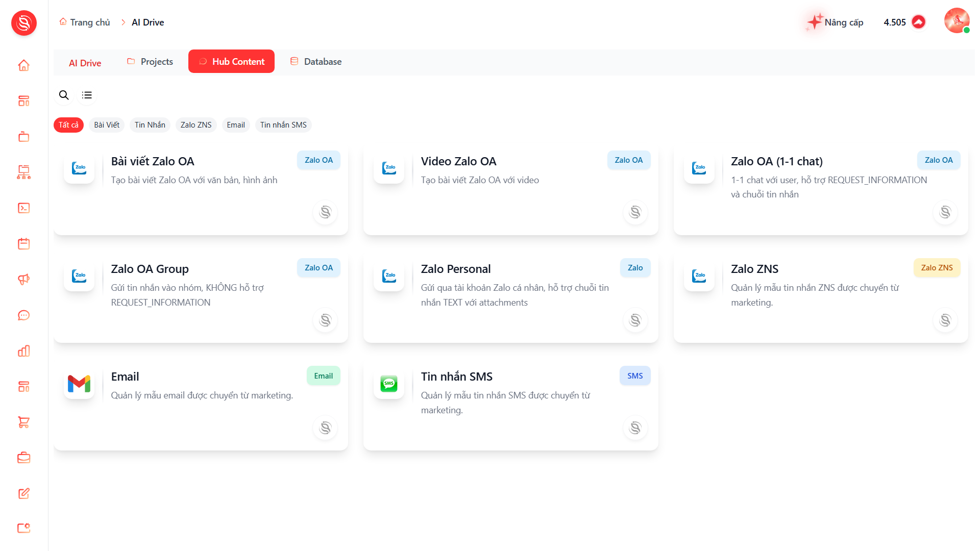Filter by Zalo ZNS chip
The height and width of the screenshot is (551, 980).
click(x=196, y=125)
